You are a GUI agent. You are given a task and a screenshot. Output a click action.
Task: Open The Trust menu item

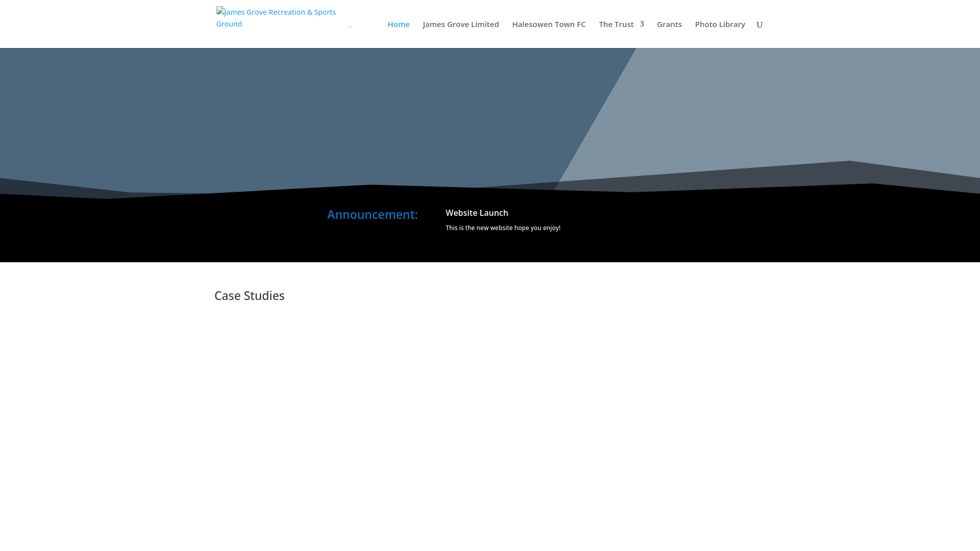tap(616, 24)
